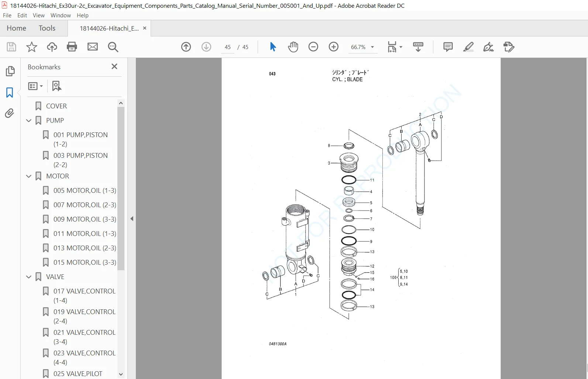Jump to 003 PUMP,PISTON (2-2)

tap(80, 160)
